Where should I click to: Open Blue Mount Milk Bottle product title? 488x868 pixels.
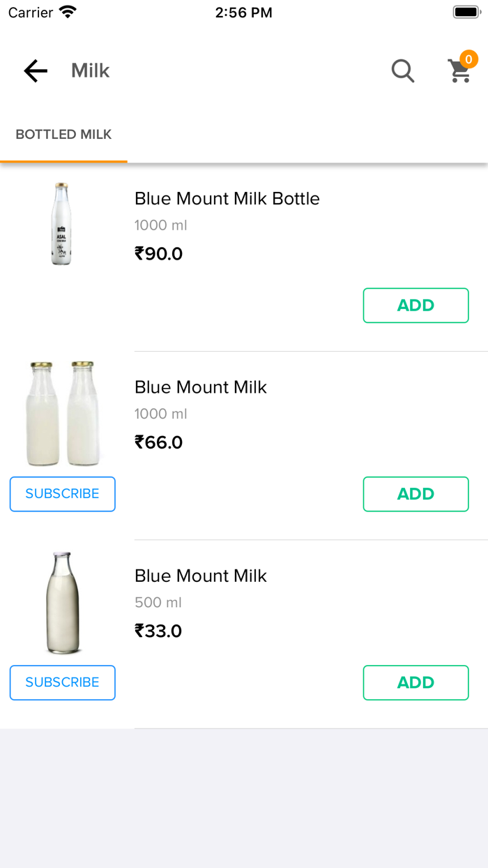coord(227,199)
